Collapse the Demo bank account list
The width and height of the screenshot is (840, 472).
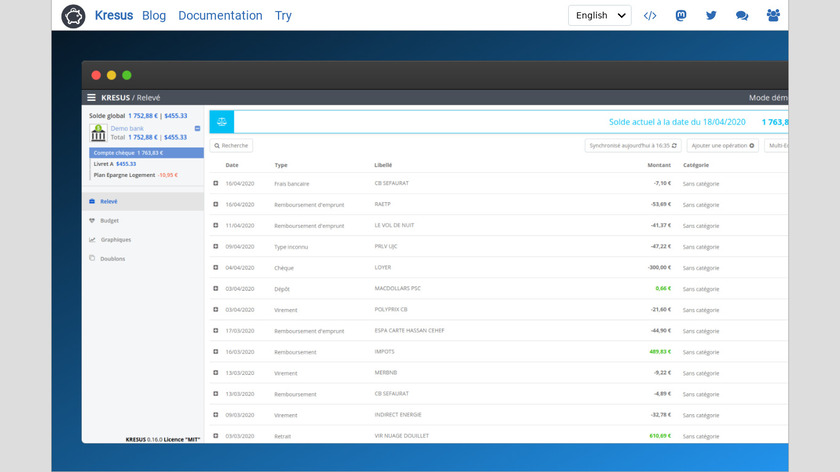point(197,128)
